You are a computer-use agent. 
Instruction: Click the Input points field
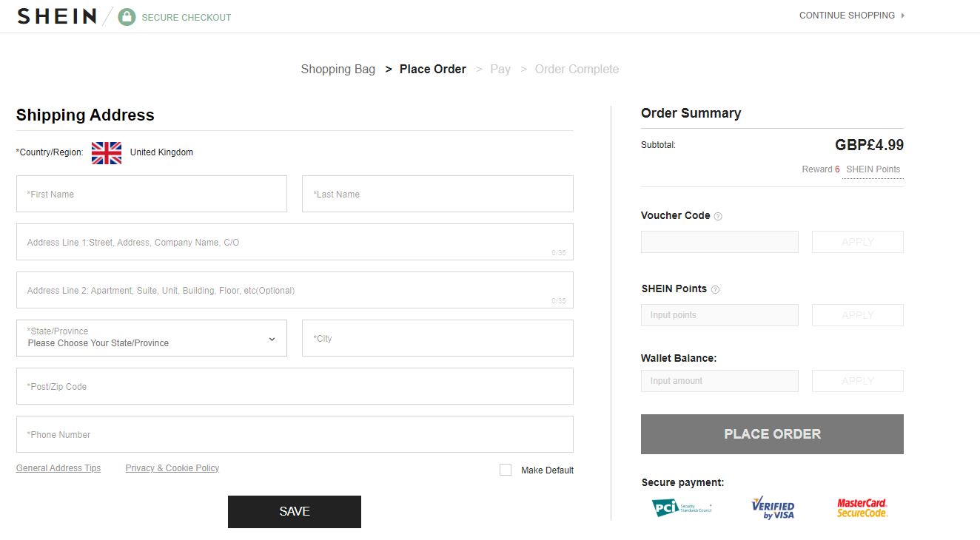[719, 315]
